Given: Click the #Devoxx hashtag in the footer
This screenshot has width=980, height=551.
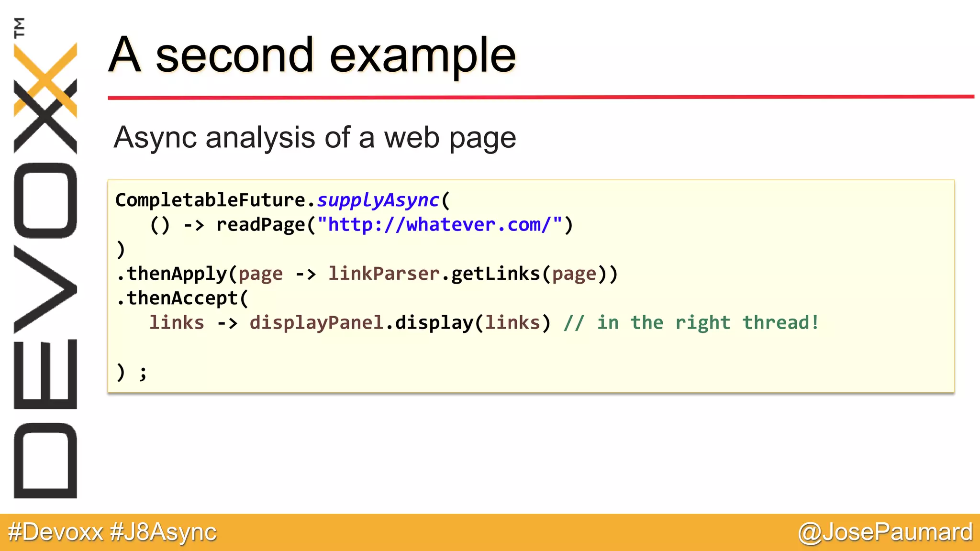Looking at the screenshot, I should (56, 532).
